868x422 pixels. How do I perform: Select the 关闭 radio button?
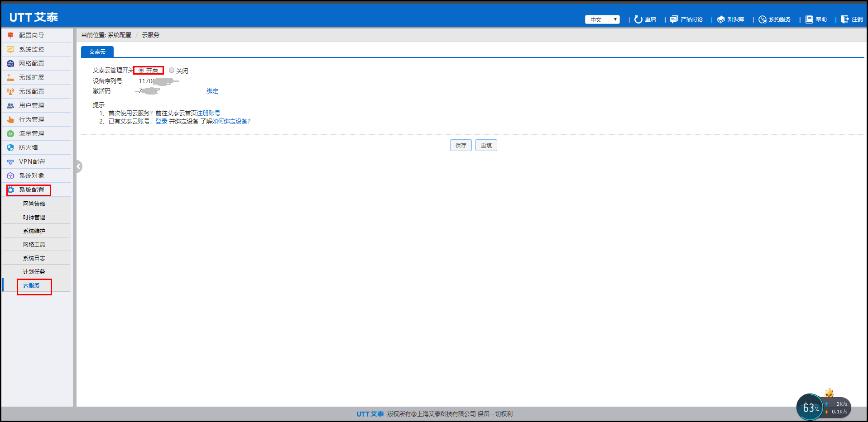pos(172,70)
